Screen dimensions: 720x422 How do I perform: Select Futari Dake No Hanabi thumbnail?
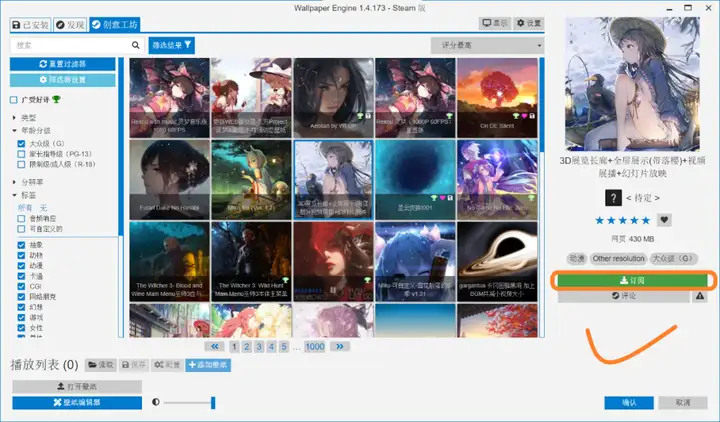pyautogui.click(x=169, y=180)
